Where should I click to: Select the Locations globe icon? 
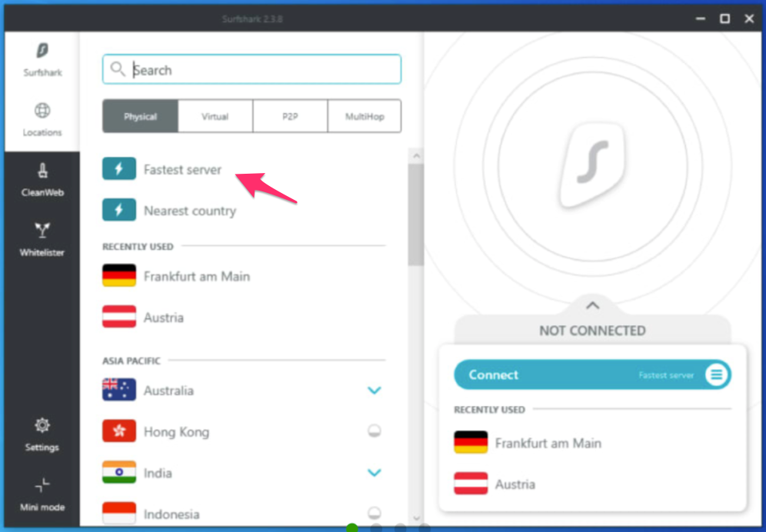click(42, 111)
